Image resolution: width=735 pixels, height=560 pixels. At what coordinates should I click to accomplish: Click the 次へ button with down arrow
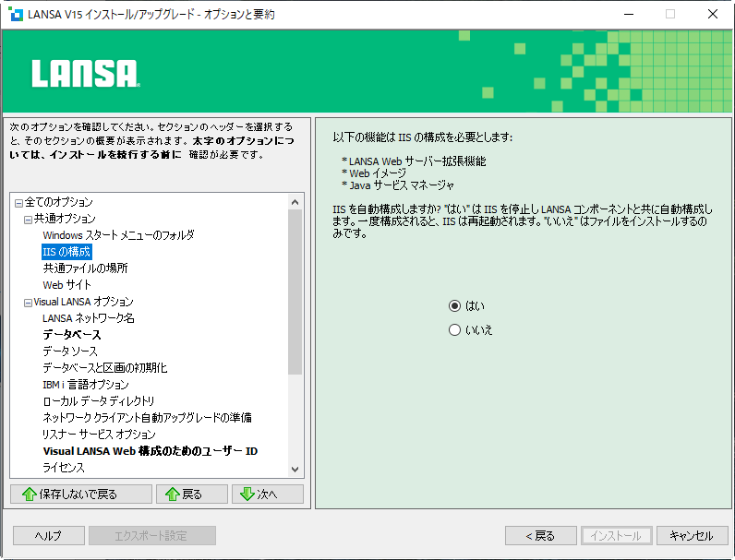click(x=267, y=494)
